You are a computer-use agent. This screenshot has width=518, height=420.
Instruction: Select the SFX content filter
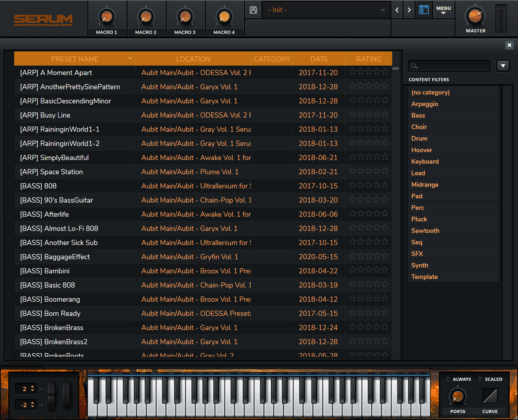tap(453, 254)
